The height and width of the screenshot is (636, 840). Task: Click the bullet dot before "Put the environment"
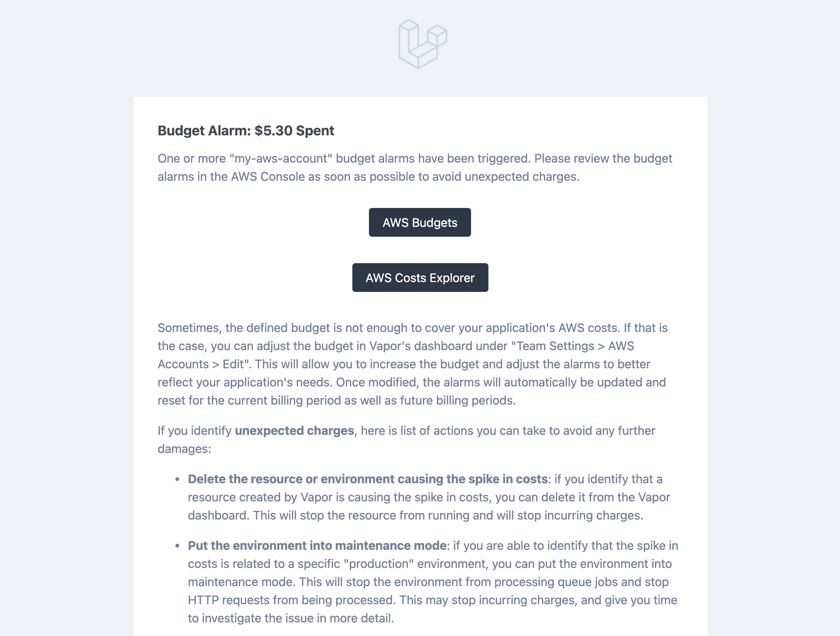click(x=177, y=546)
